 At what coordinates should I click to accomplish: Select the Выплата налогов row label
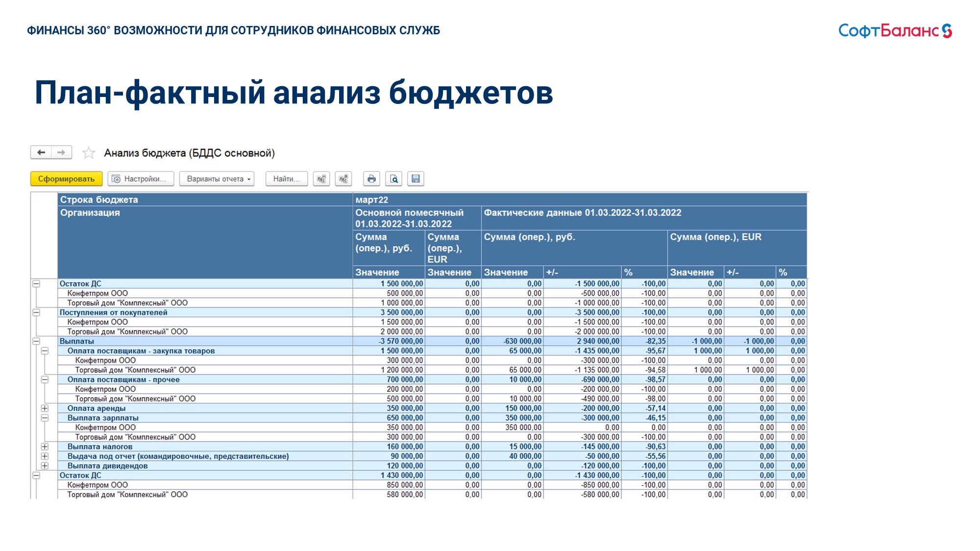point(100,447)
